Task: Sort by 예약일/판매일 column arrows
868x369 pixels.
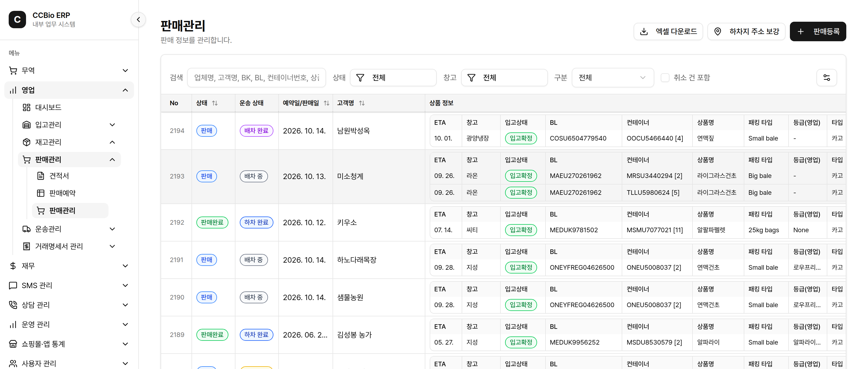Action: coord(326,103)
